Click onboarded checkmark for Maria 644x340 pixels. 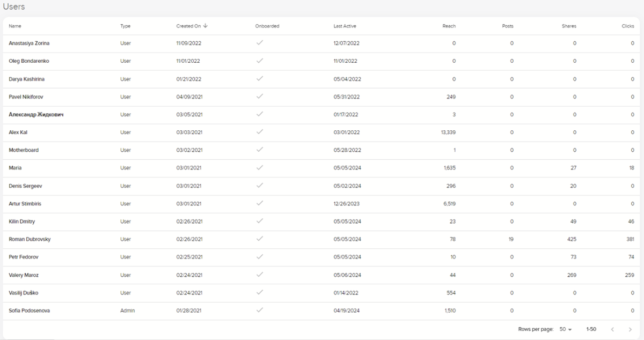click(260, 167)
